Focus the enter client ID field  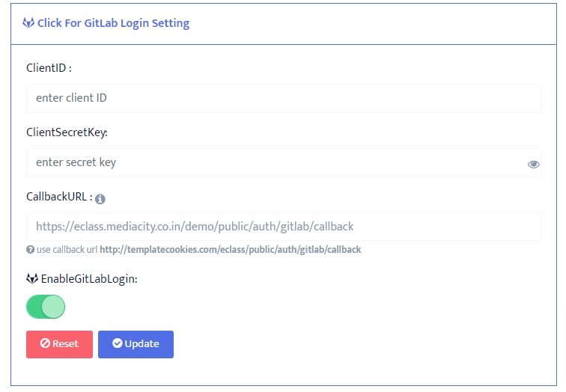pos(283,98)
